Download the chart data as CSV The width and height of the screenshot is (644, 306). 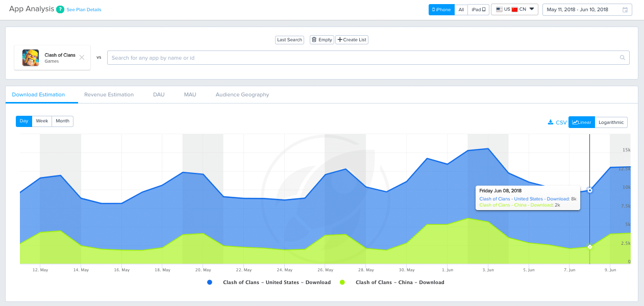point(557,122)
